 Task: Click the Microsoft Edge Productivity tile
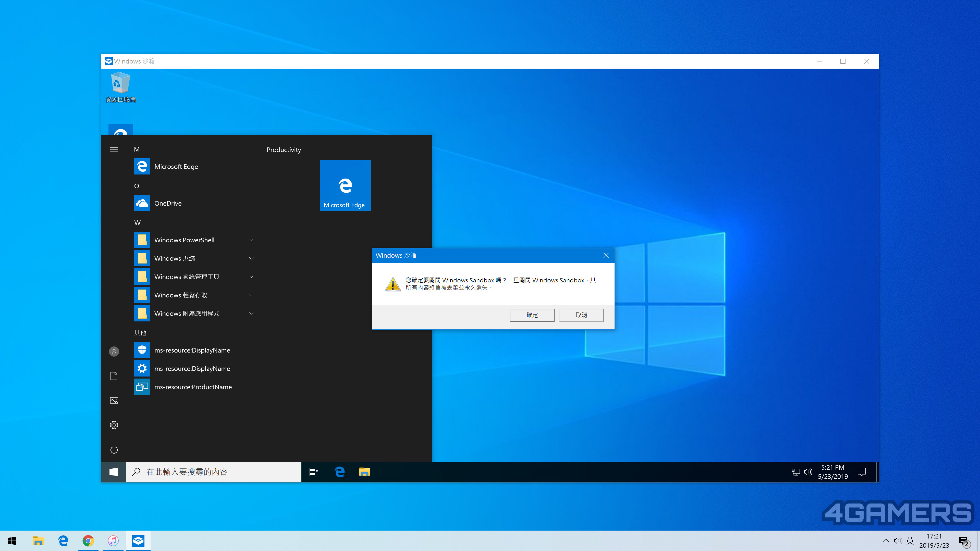click(345, 185)
